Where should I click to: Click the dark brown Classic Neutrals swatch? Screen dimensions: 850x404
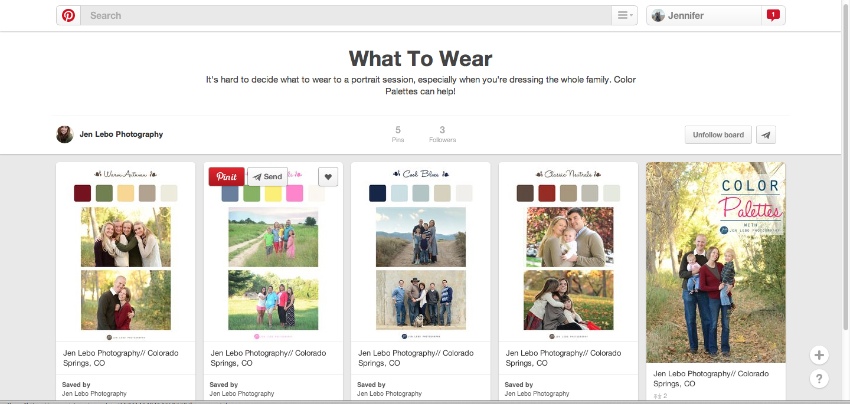point(525,193)
